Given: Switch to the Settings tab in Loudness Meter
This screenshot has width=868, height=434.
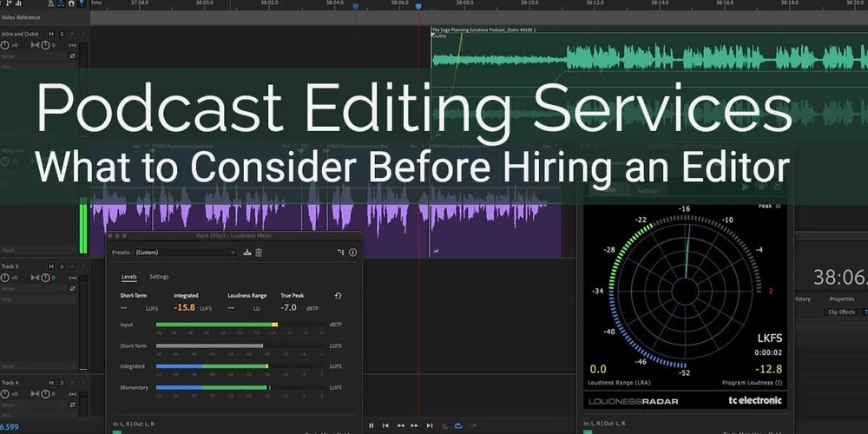Looking at the screenshot, I should (159, 277).
